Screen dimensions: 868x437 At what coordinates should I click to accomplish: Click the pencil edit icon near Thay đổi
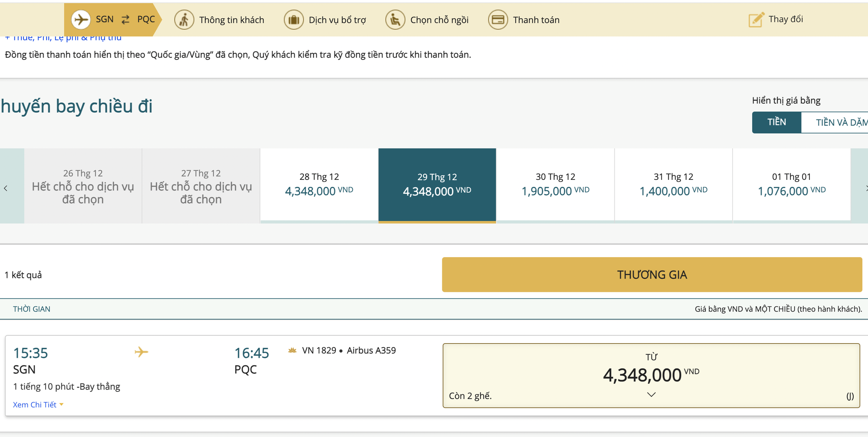tap(756, 20)
